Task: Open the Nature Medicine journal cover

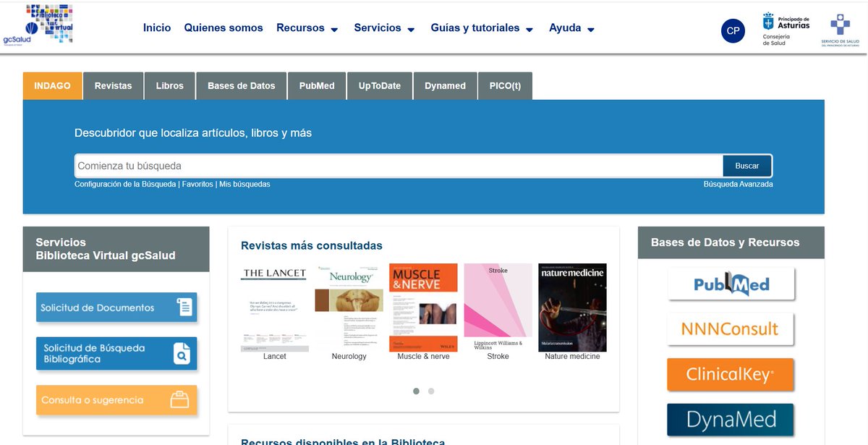Action: click(573, 308)
